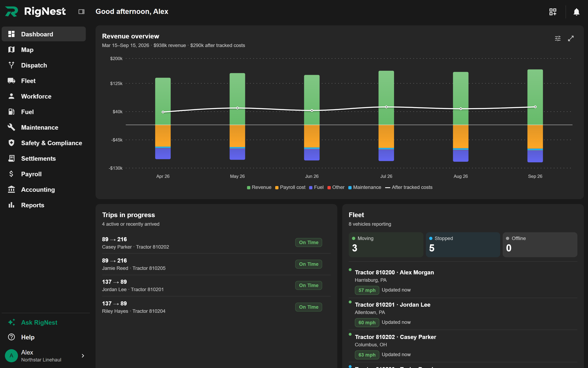Open the Dashboard menu item
This screenshot has width=588, height=368.
tap(44, 34)
